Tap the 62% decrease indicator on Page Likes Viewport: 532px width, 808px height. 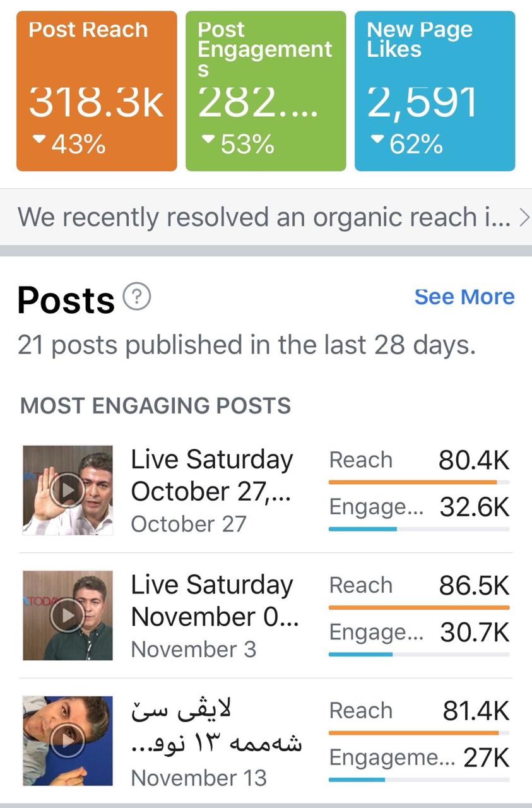coord(408,145)
